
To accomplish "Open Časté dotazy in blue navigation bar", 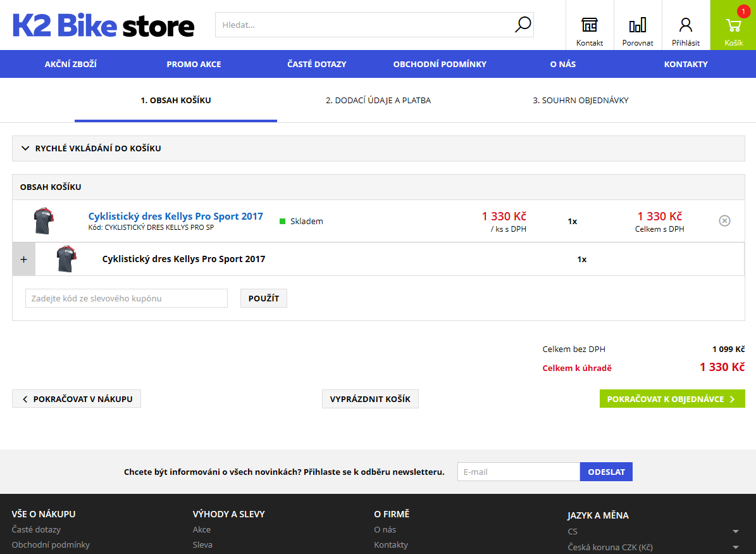I will [317, 64].
